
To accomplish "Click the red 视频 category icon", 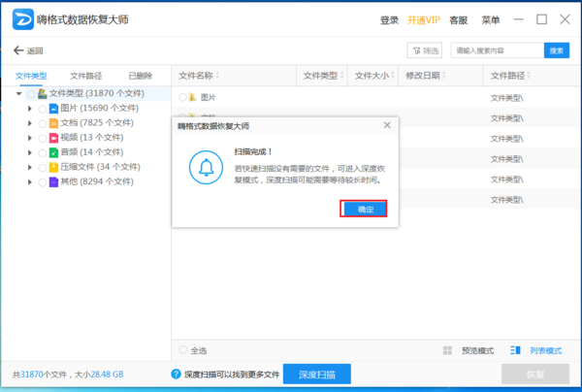I will pyautogui.click(x=53, y=138).
